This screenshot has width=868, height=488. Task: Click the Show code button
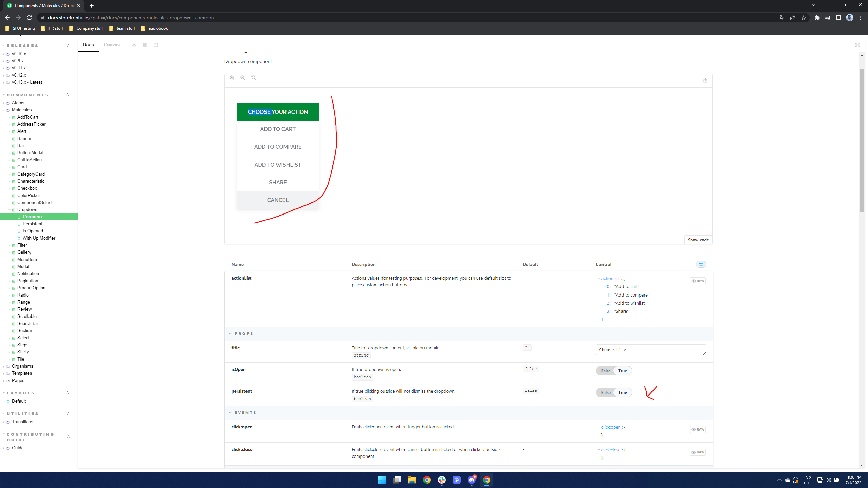698,240
